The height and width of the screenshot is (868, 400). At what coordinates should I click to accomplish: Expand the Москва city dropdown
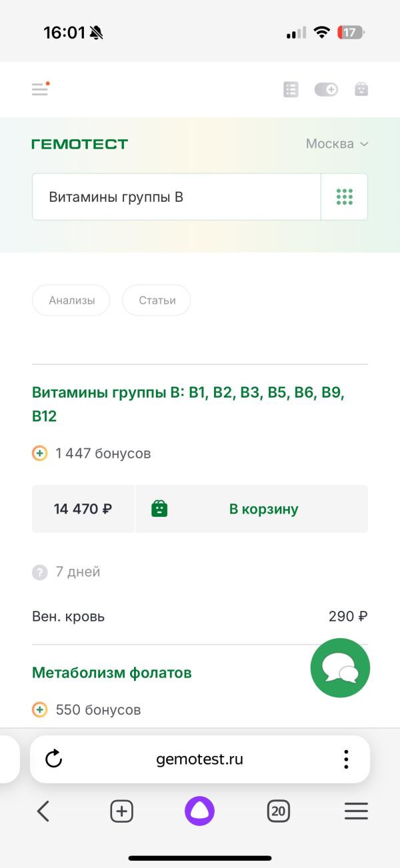[337, 144]
